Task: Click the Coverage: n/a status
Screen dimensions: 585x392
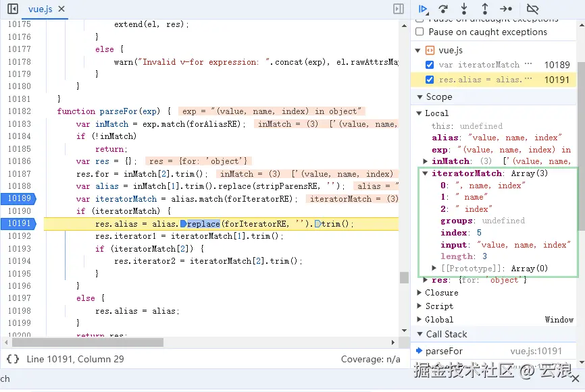Action: tap(370, 359)
